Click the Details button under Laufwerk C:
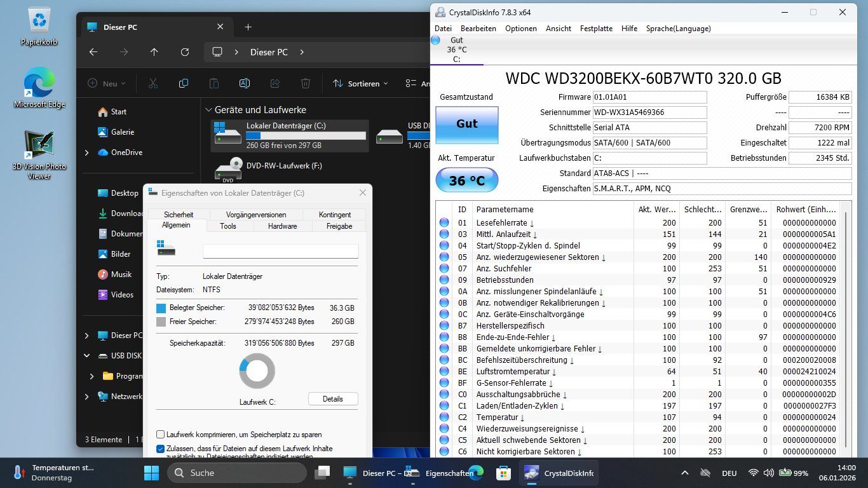Viewport: 868px width, 488px height. click(333, 399)
